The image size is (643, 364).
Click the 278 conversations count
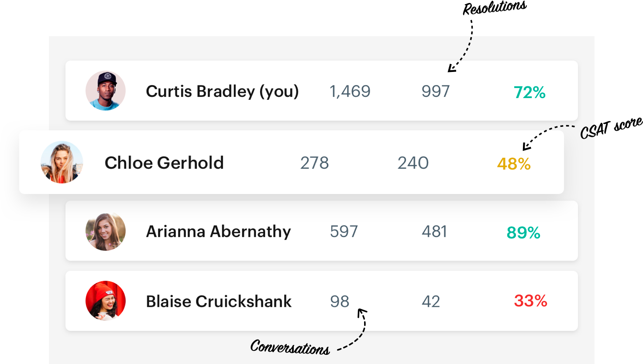(314, 163)
